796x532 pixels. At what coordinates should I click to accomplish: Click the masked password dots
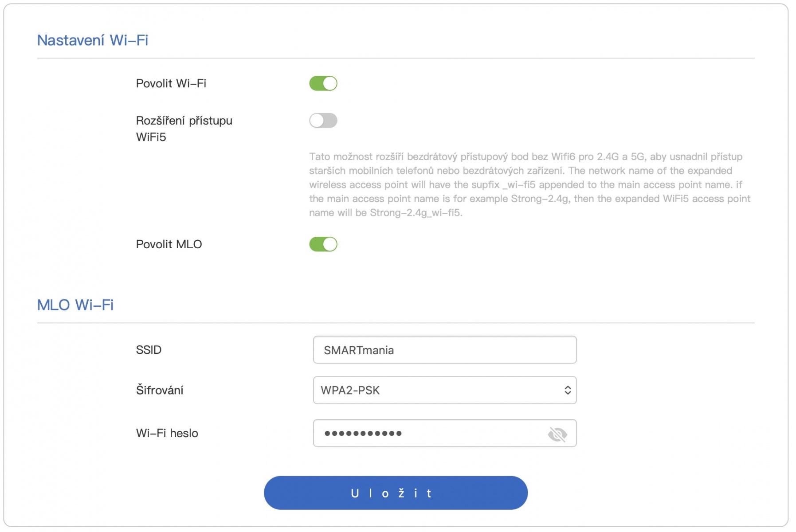pyautogui.click(x=363, y=433)
